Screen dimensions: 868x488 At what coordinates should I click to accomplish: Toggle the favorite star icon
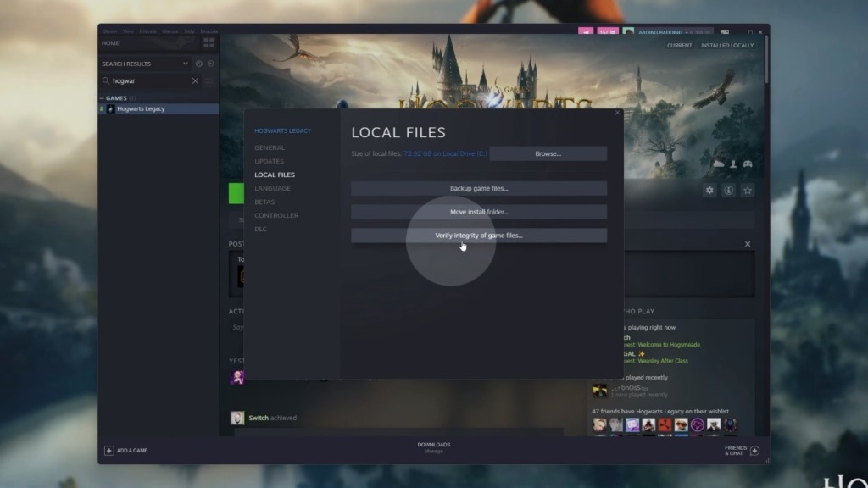click(748, 191)
